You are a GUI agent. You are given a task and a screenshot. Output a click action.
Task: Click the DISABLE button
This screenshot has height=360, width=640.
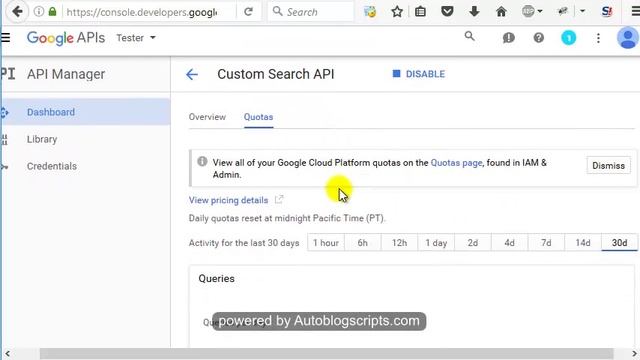[419, 74]
